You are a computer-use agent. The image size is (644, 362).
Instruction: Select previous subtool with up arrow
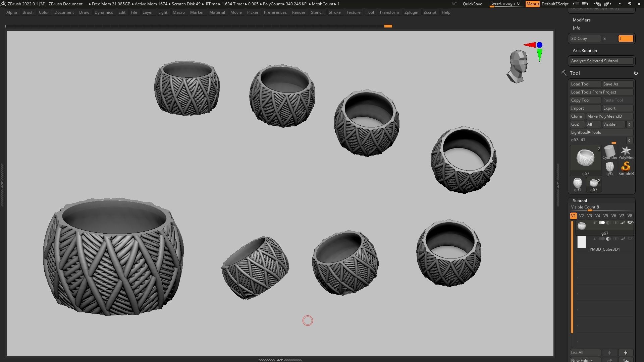(x=609, y=353)
